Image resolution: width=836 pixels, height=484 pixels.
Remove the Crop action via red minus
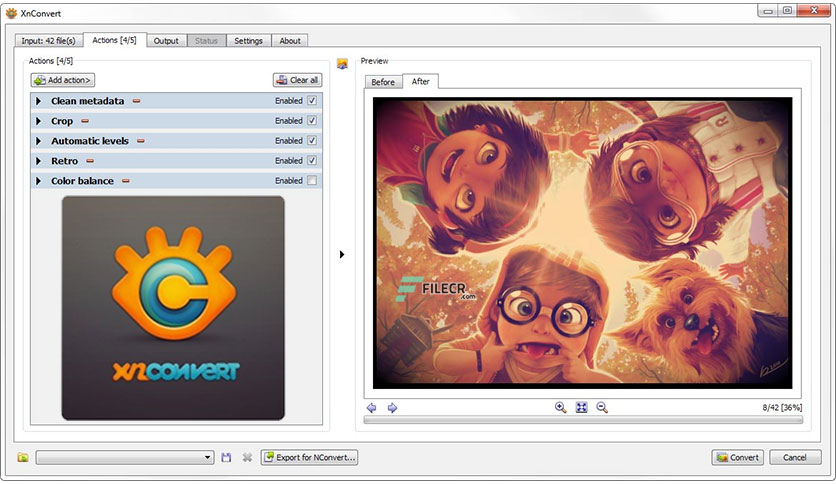point(85,121)
